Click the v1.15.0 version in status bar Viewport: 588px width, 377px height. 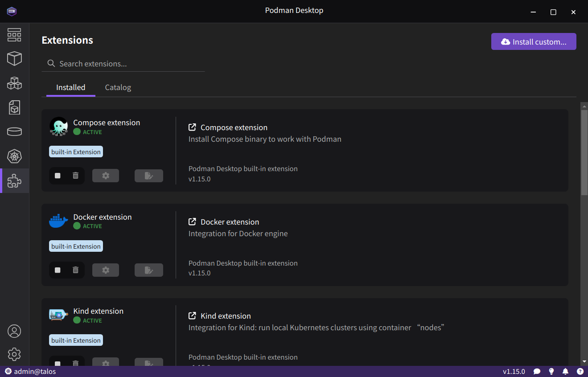click(514, 372)
